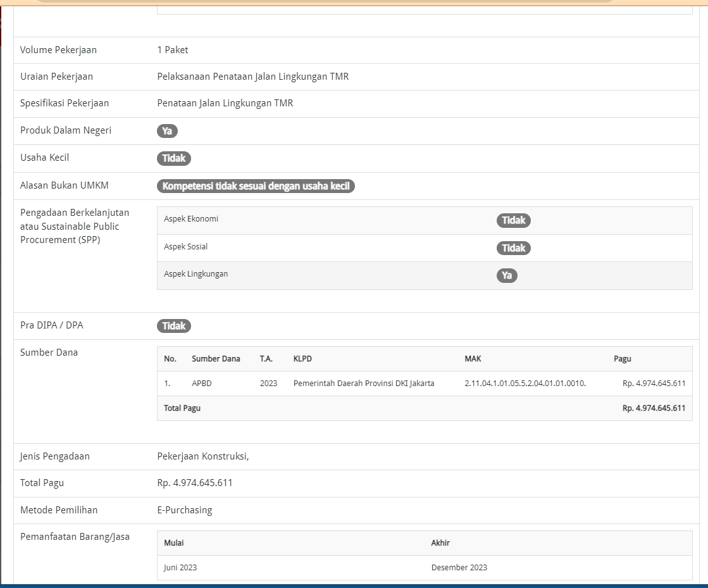Select the "1 Paket" value
Image resolution: width=708 pixels, height=588 pixels.
(173, 49)
